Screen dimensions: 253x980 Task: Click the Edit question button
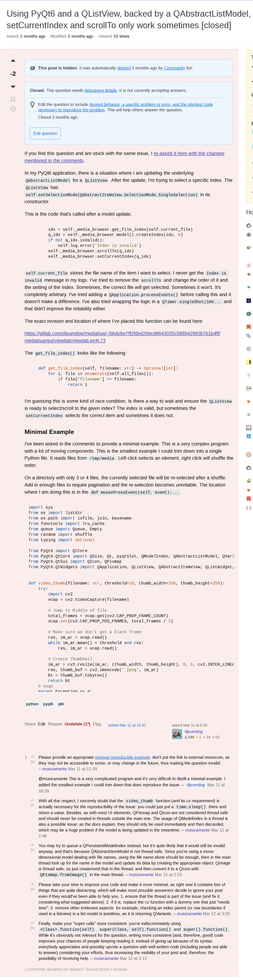click(45, 133)
